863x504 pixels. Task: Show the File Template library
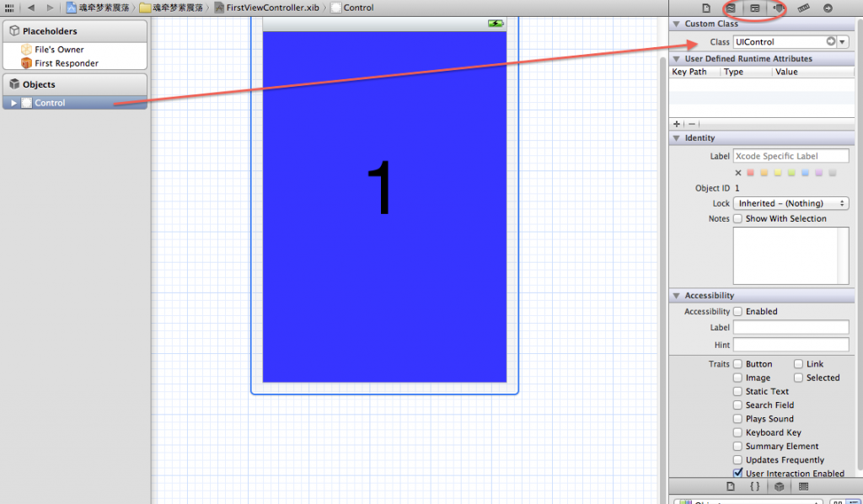(x=731, y=486)
